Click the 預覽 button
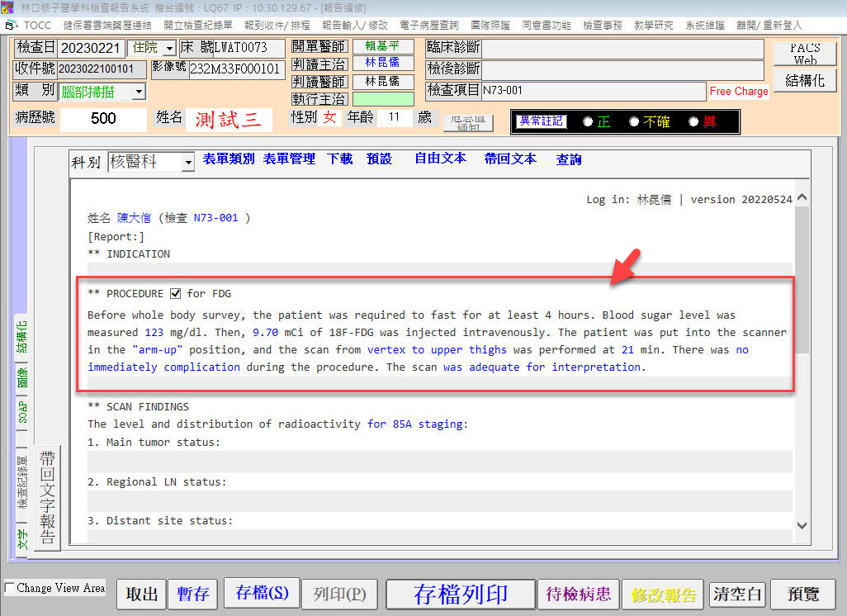This screenshot has width=847, height=616. 804,594
